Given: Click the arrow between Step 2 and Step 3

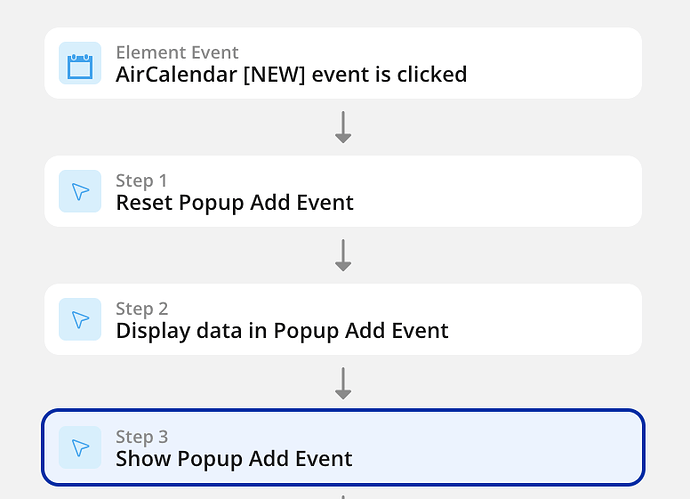Looking at the screenshot, I should (x=343, y=383).
